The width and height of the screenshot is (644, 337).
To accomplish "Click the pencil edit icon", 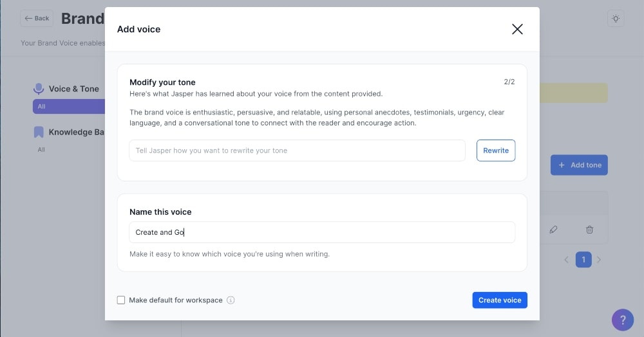I will tap(553, 230).
